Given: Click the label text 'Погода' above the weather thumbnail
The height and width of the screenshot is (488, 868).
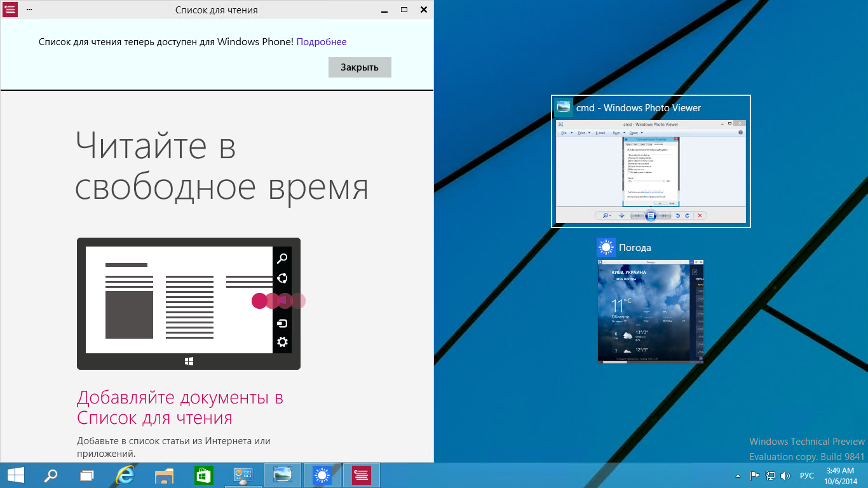Looking at the screenshot, I should [x=635, y=248].
